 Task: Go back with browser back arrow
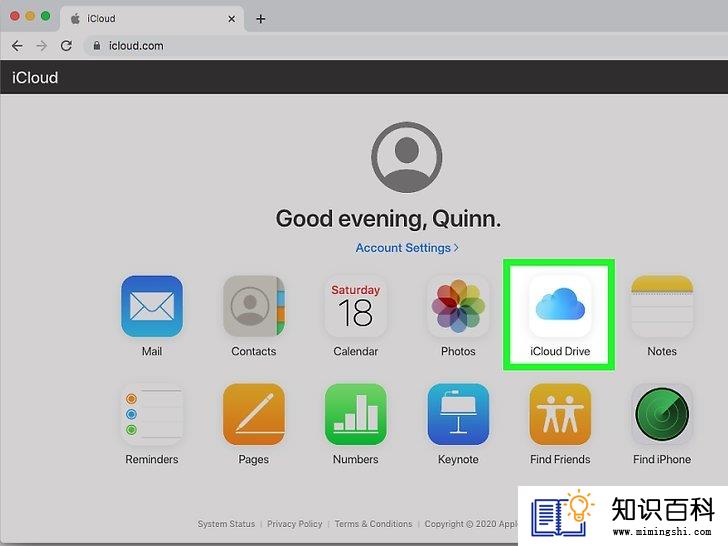tap(17, 46)
